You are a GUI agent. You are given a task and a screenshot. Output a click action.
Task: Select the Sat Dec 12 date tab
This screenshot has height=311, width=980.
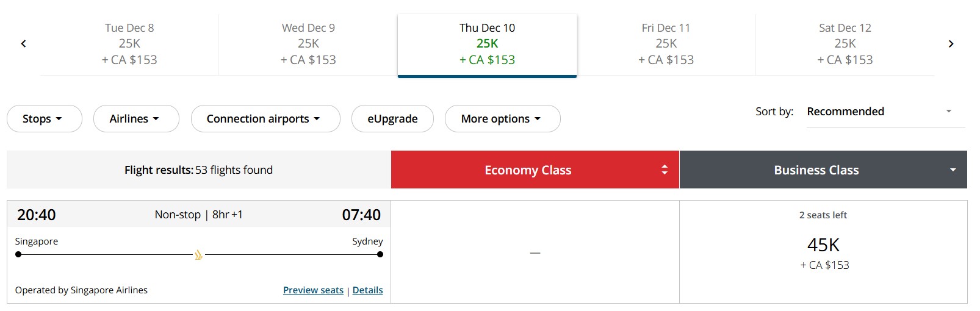(845, 44)
